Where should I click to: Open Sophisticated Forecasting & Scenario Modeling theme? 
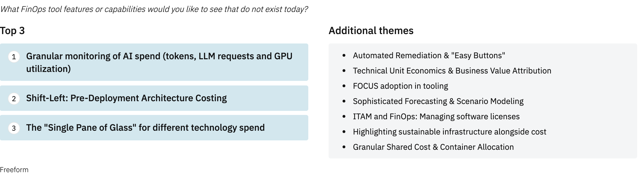438,101
